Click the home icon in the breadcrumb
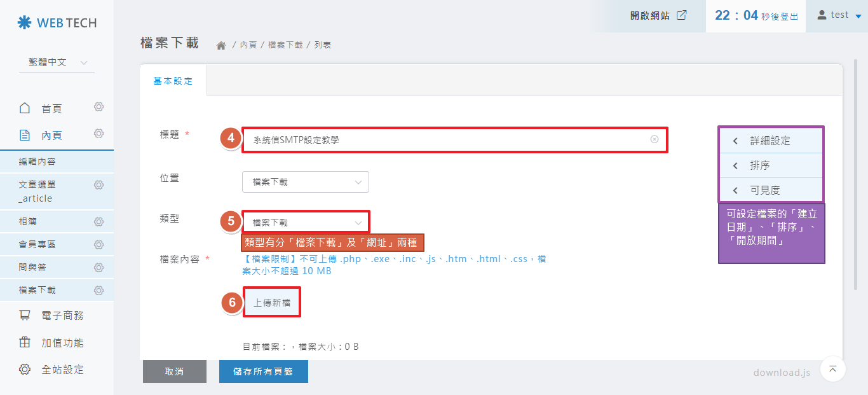The height and width of the screenshot is (395, 868). click(221, 46)
